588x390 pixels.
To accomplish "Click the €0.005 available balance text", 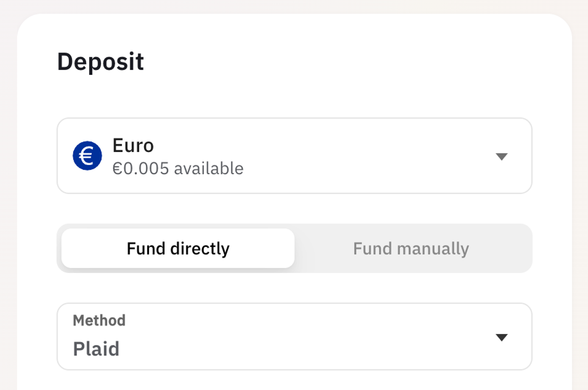I will pyautogui.click(x=178, y=169).
